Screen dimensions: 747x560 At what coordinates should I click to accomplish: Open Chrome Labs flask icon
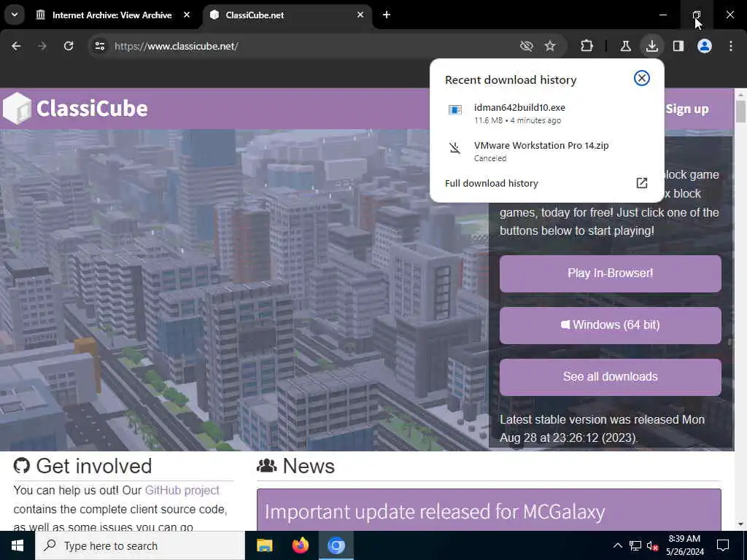point(625,46)
